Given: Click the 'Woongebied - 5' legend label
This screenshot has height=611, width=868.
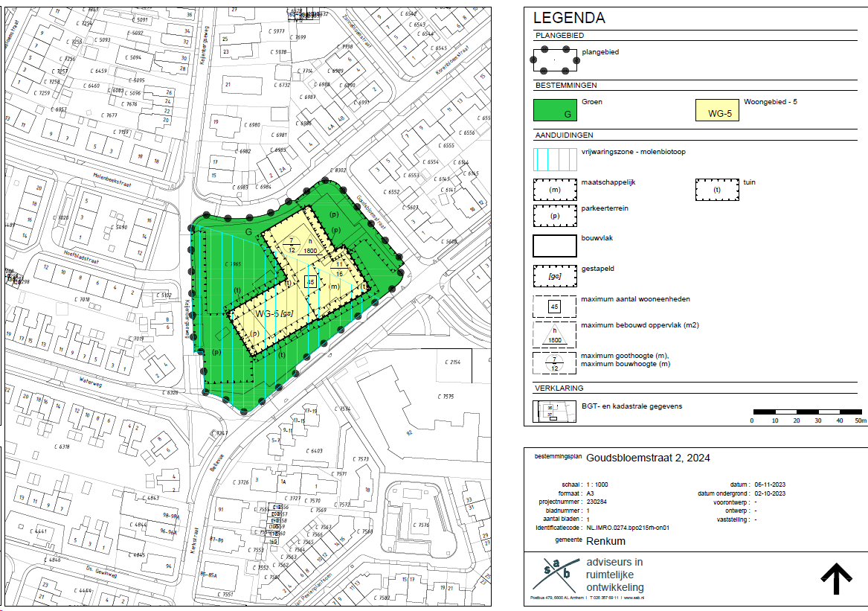Looking at the screenshot, I should pyautogui.click(x=771, y=102).
